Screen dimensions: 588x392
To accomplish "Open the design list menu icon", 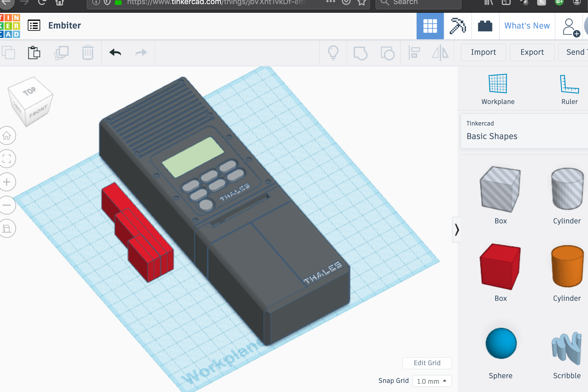I will tap(34, 25).
